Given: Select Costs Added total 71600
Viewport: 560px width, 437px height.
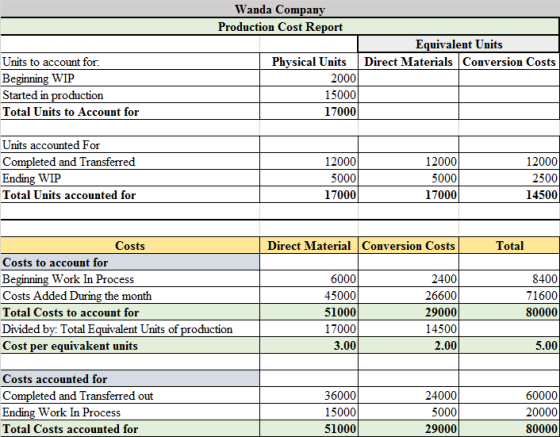Looking at the screenshot, I should tap(542, 296).
